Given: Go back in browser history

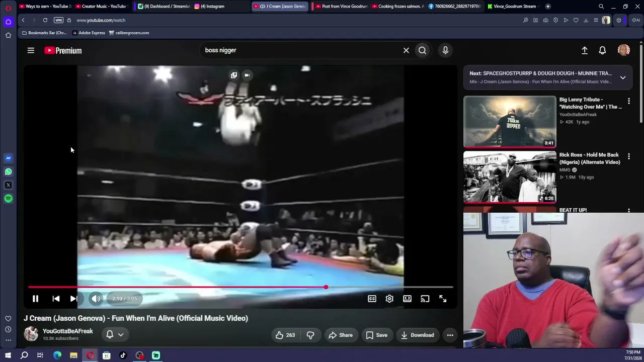Looking at the screenshot, I should coord(23,20).
